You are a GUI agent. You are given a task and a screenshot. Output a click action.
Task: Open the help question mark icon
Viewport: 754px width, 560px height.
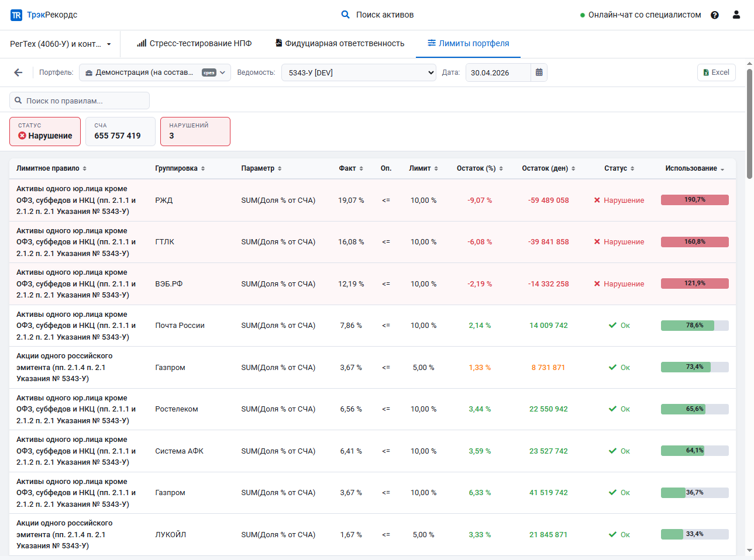(x=715, y=15)
